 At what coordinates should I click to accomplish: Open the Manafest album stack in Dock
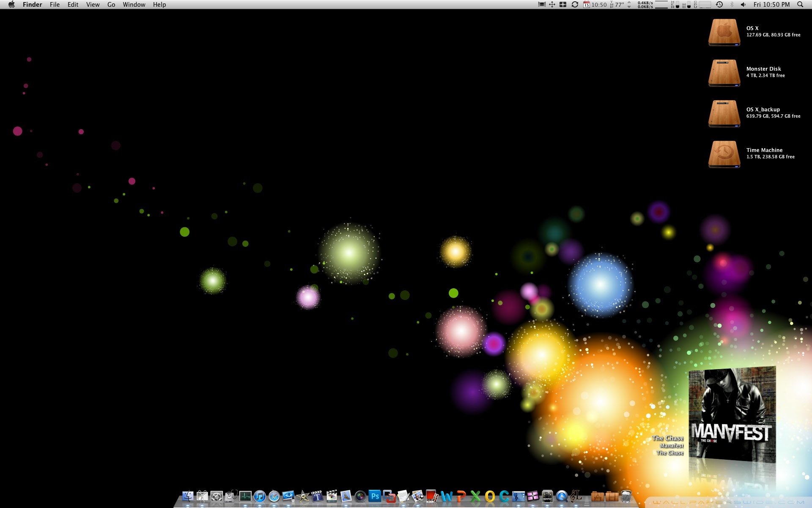547,496
